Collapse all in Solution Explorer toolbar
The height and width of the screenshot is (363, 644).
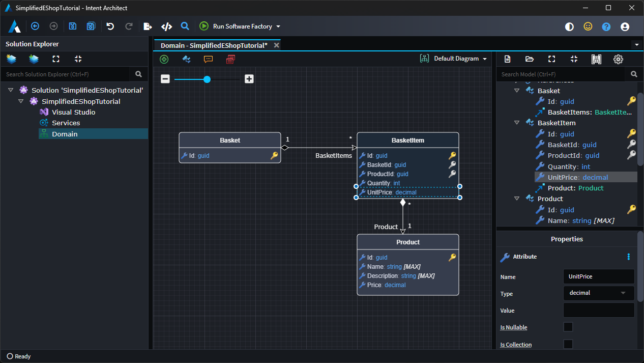[78, 59]
